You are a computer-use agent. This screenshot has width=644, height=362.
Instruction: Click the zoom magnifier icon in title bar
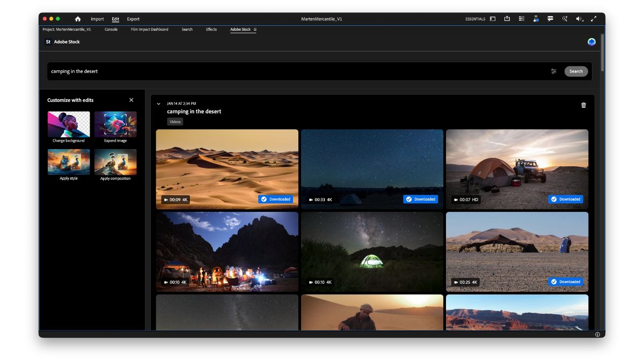(x=565, y=18)
